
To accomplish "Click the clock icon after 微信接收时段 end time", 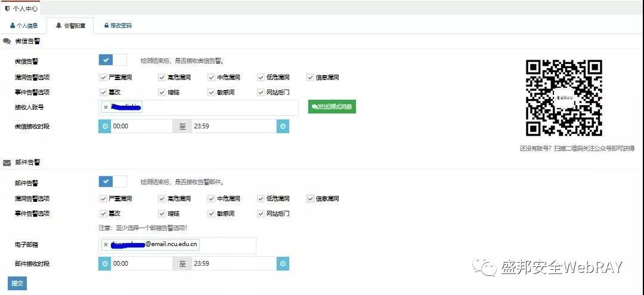I will pos(283,127).
